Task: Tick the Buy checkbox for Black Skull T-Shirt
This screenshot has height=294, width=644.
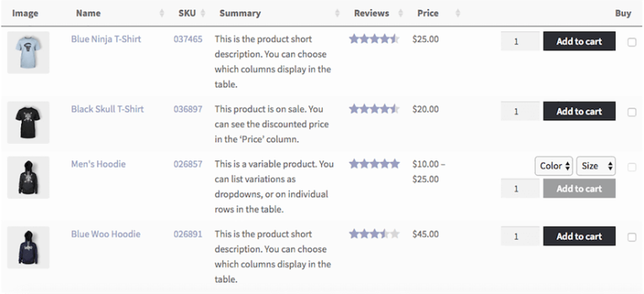Action: (632, 112)
